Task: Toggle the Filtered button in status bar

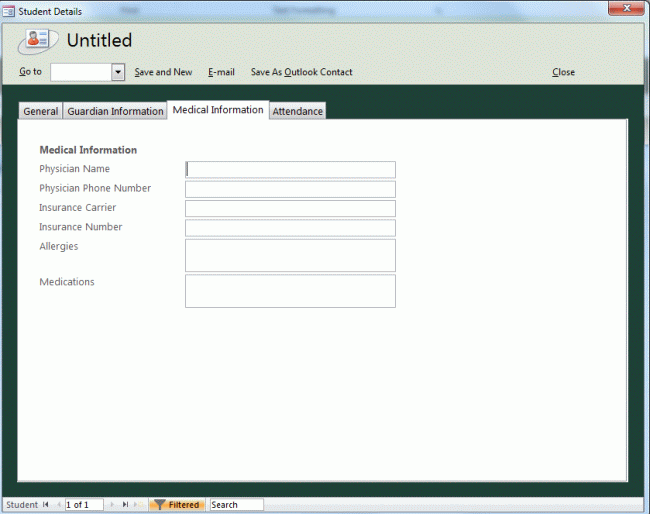Action: click(177, 504)
